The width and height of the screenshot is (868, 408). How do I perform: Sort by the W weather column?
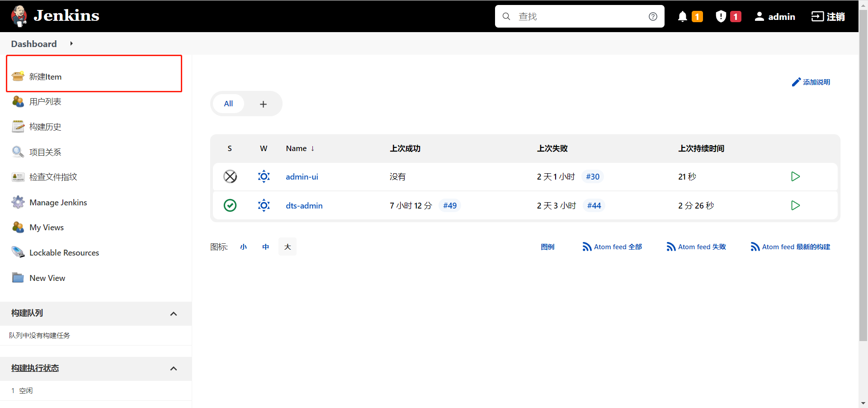click(x=264, y=148)
